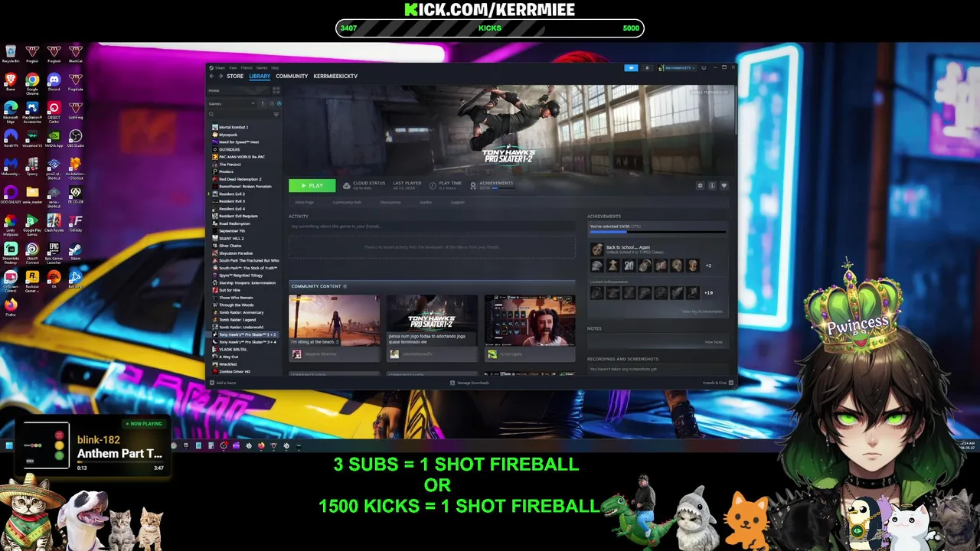Click the Windows Start button on taskbar
This screenshot has width=980, height=551.
(x=9, y=445)
